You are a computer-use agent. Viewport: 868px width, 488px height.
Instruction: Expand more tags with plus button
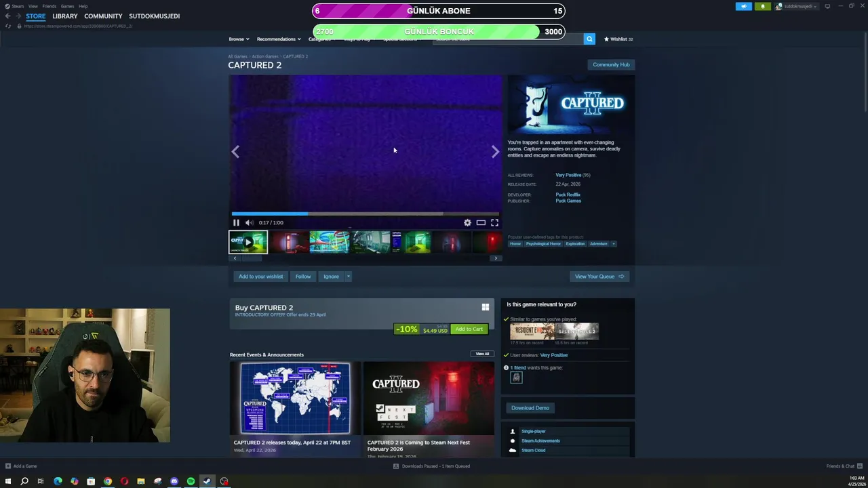point(614,243)
